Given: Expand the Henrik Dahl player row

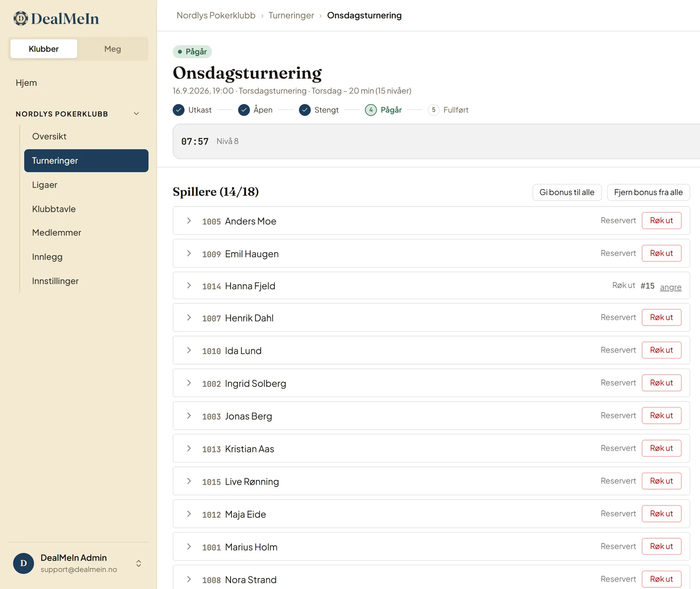Looking at the screenshot, I should pyautogui.click(x=189, y=317).
